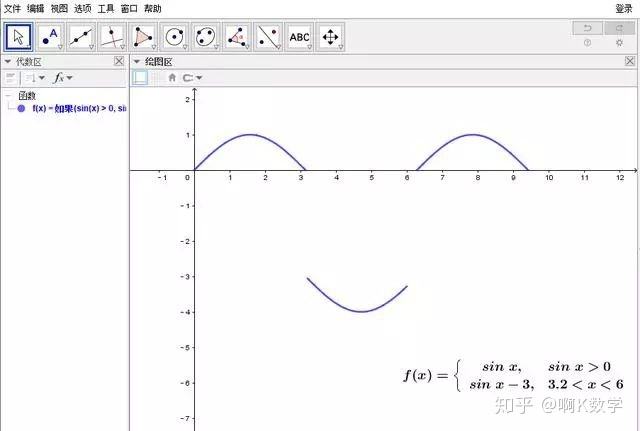Screen dimensions: 640x431
Task: Select the Move arrow tool
Action: (18, 37)
